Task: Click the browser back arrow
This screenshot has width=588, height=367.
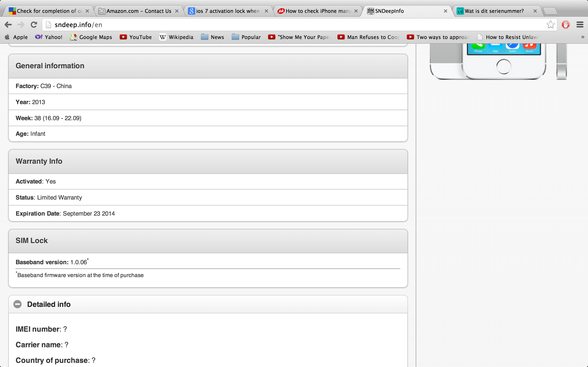Action: 8,25
